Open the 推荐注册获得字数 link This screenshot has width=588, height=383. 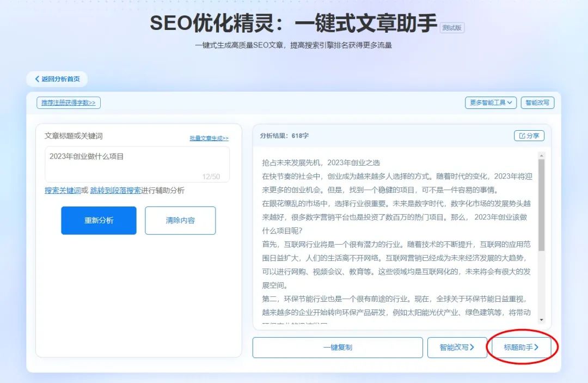(68, 102)
